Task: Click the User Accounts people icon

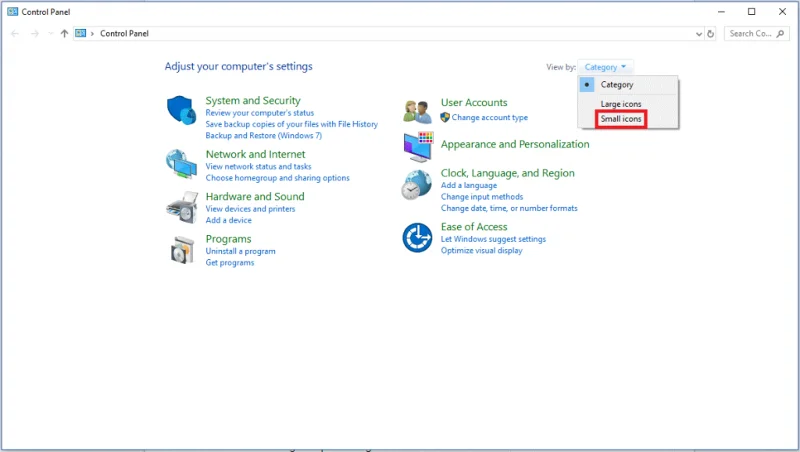Action: 417,111
